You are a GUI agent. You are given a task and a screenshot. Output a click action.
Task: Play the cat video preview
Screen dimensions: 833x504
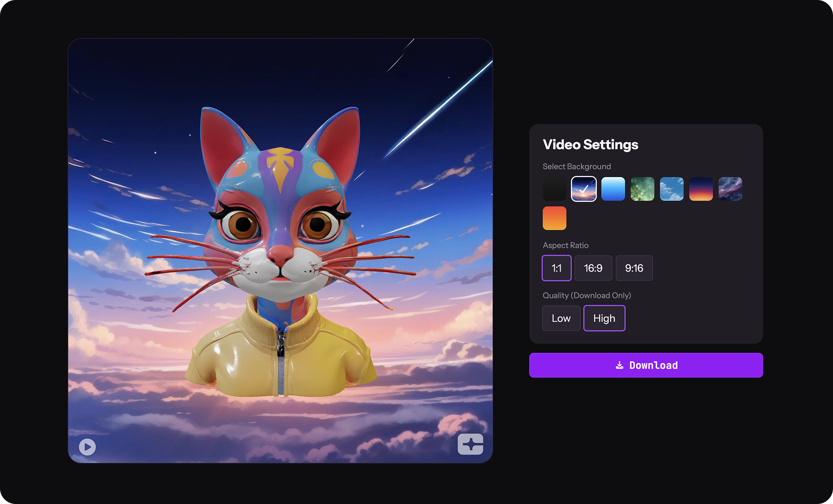(87, 446)
